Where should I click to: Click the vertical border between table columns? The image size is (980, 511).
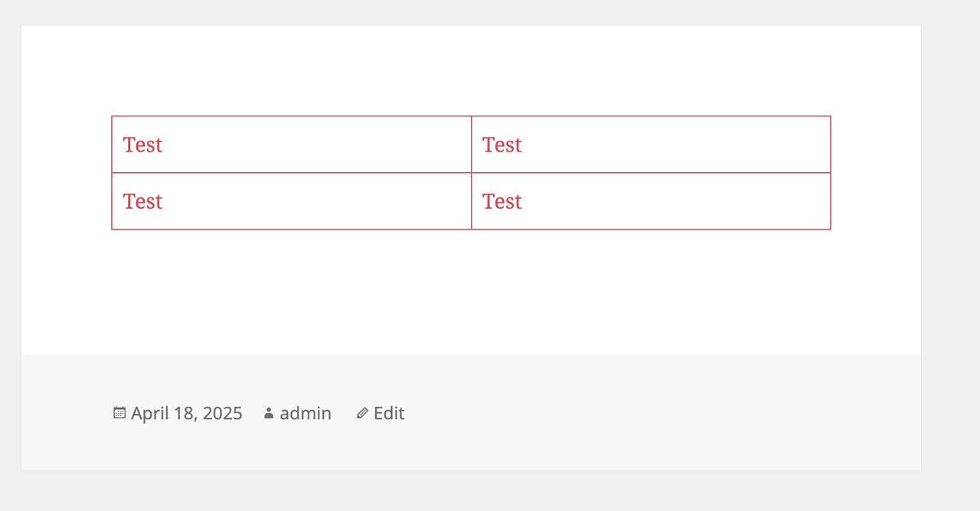tap(472, 173)
